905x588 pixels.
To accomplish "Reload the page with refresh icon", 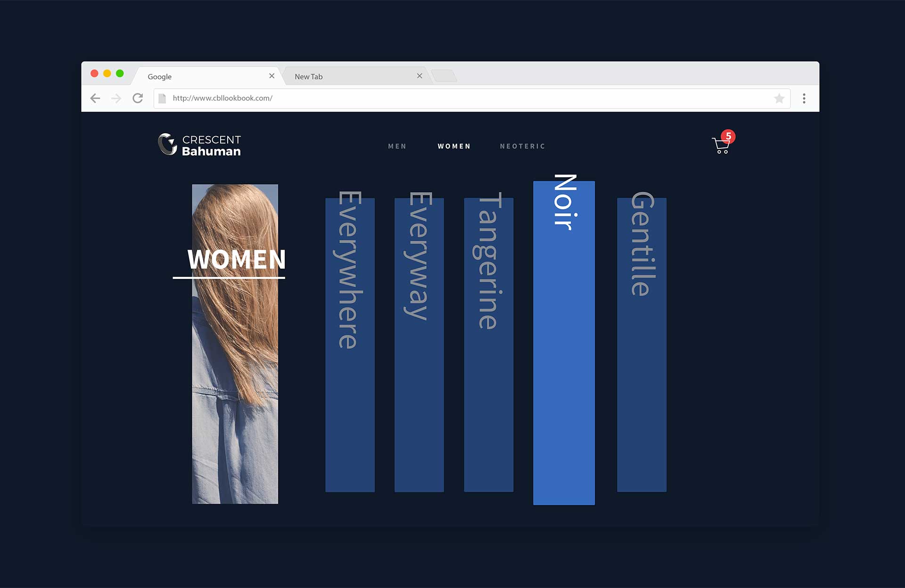I will (x=138, y=98).
